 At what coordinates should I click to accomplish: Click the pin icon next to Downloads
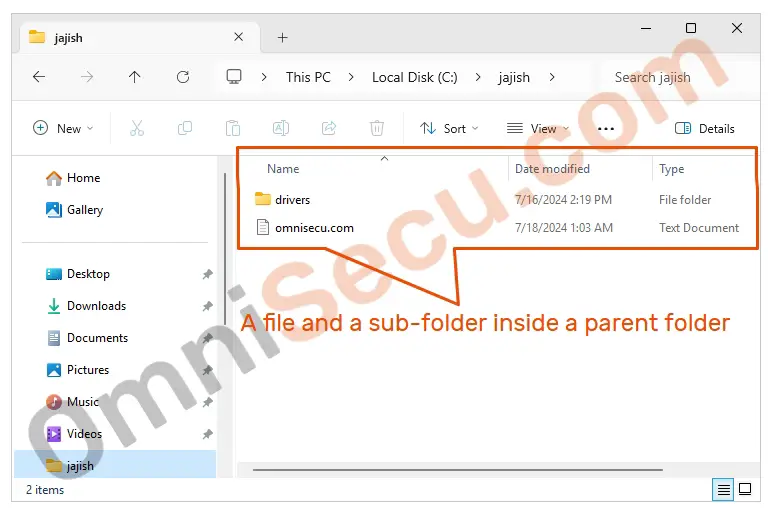point(208,306)
